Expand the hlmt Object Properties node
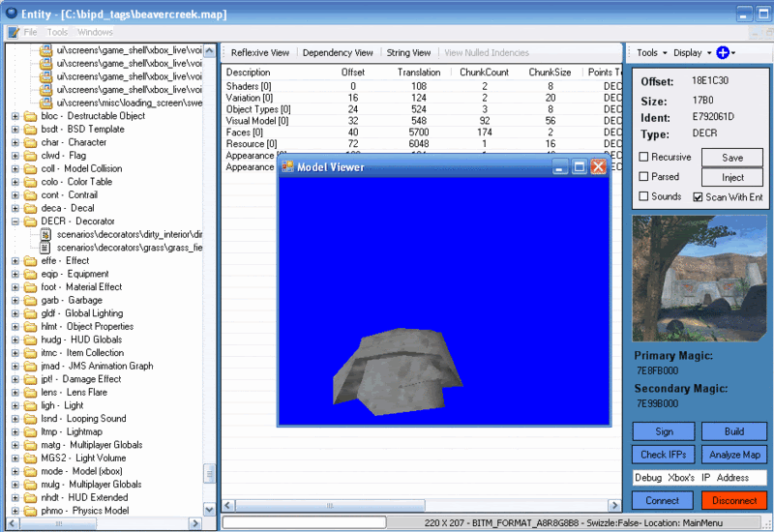Image resolution: width=774 pixels, height=532 pixels. coord(15,327)
